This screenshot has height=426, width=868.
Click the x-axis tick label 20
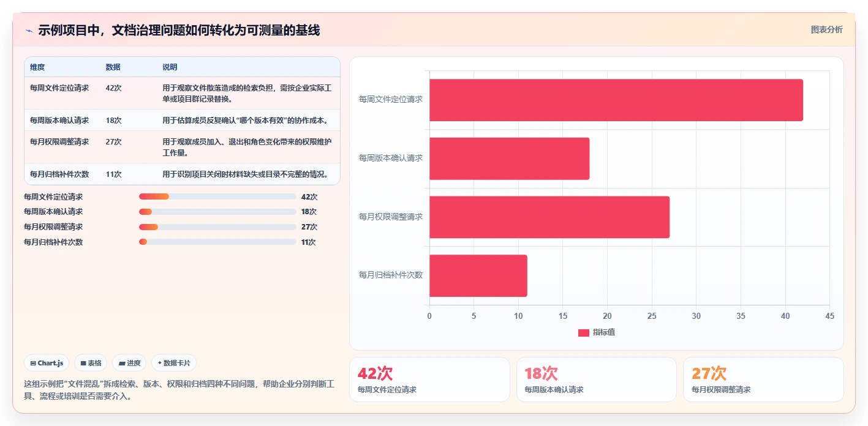coord(607,316)
